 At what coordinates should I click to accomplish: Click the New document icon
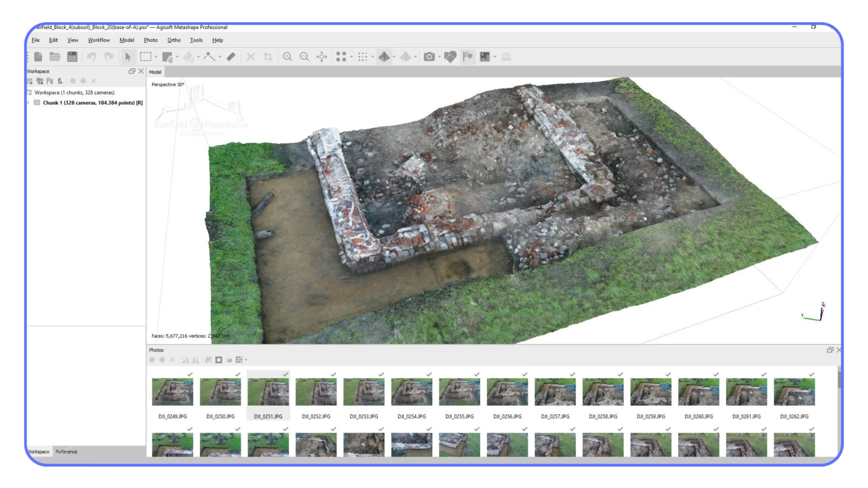[38, 56]
